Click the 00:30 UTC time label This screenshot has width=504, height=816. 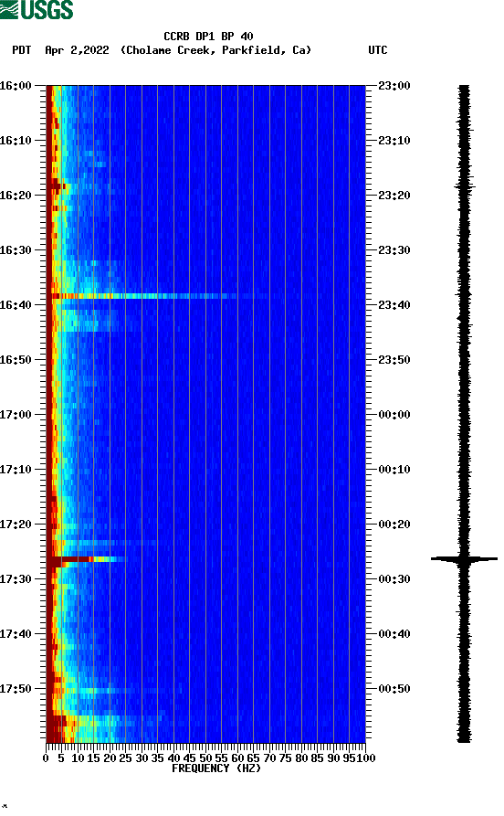[x=394, y=579]
